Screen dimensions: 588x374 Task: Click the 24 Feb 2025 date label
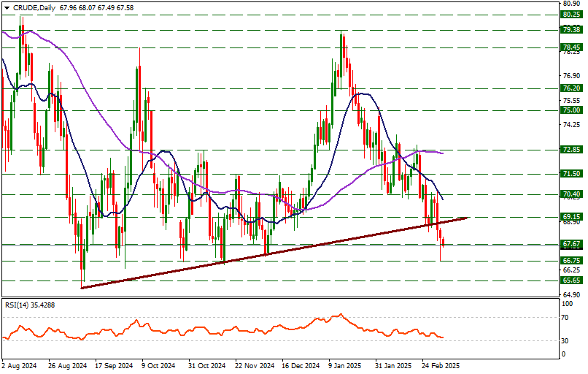point(440,366)
